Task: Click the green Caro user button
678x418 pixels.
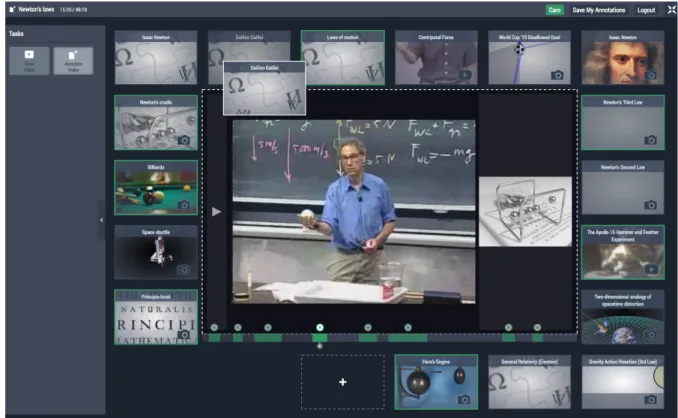Action: click(x=554, y=10)
